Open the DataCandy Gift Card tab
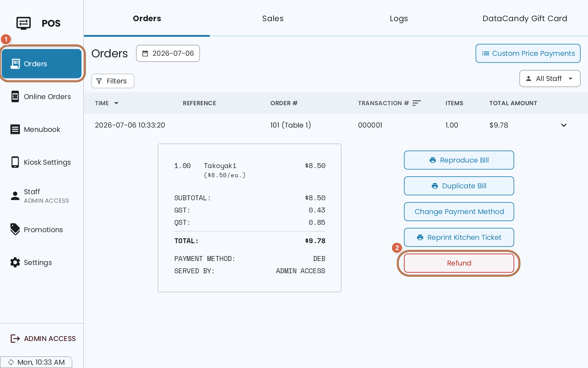 525,18
